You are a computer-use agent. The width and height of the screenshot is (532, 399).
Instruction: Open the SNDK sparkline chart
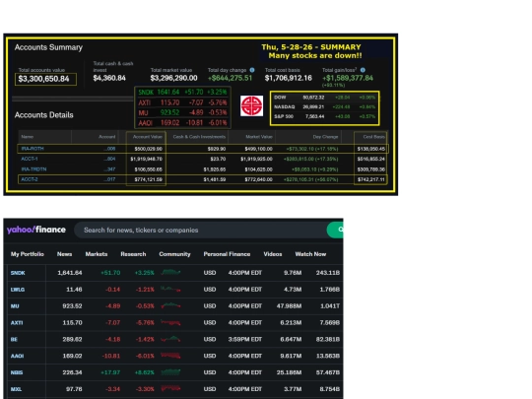tap(170, 273)
